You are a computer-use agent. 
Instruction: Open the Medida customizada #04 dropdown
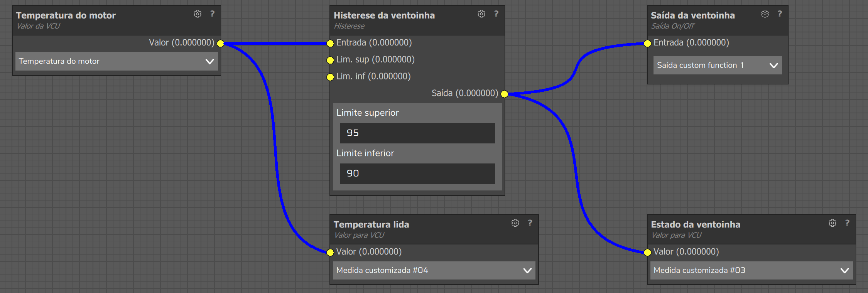point(434,270)
